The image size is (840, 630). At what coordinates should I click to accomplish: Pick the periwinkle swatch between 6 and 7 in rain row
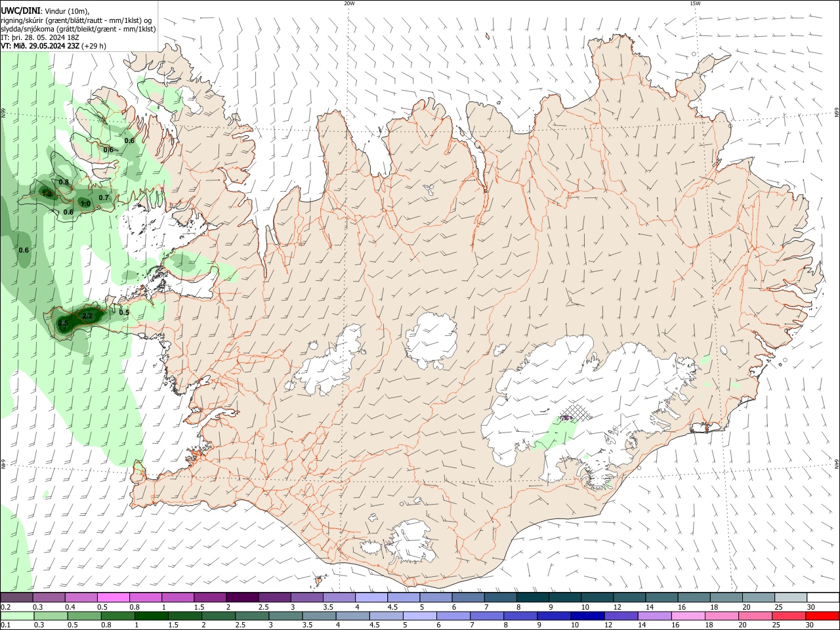[453, 616]
